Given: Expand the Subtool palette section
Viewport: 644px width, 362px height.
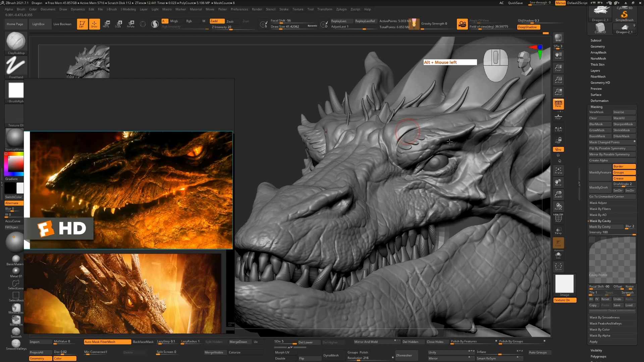Looking at the screenshot, I should (x=596, y=40).
